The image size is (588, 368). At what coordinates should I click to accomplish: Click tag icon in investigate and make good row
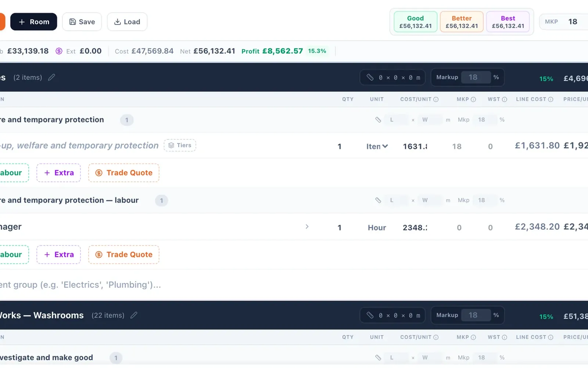[378, 357]
